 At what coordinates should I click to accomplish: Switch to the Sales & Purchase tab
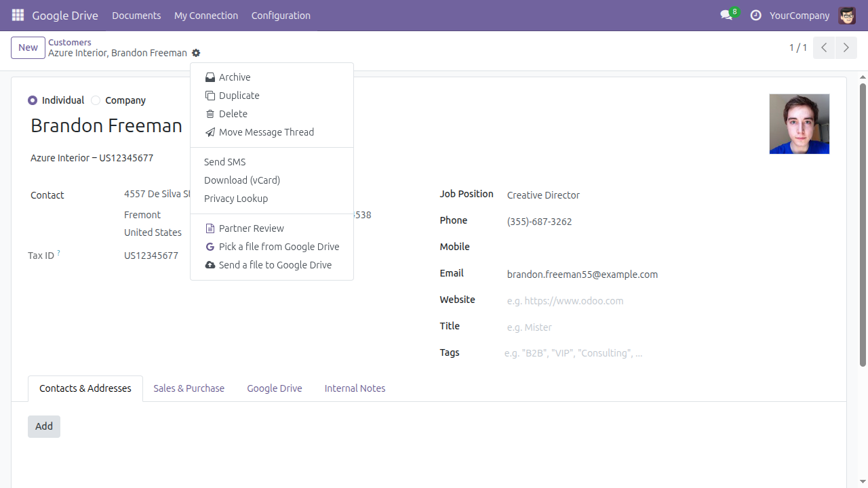tap(189, 388)
